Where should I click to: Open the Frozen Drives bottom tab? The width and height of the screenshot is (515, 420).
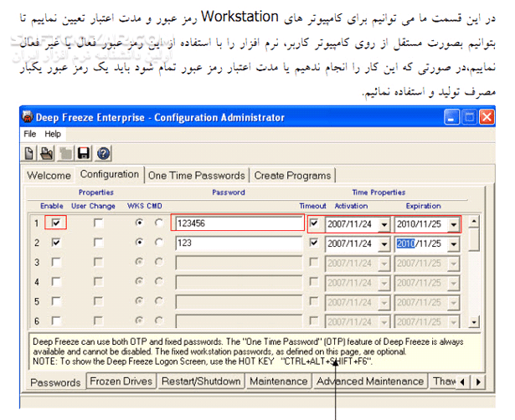122,382
